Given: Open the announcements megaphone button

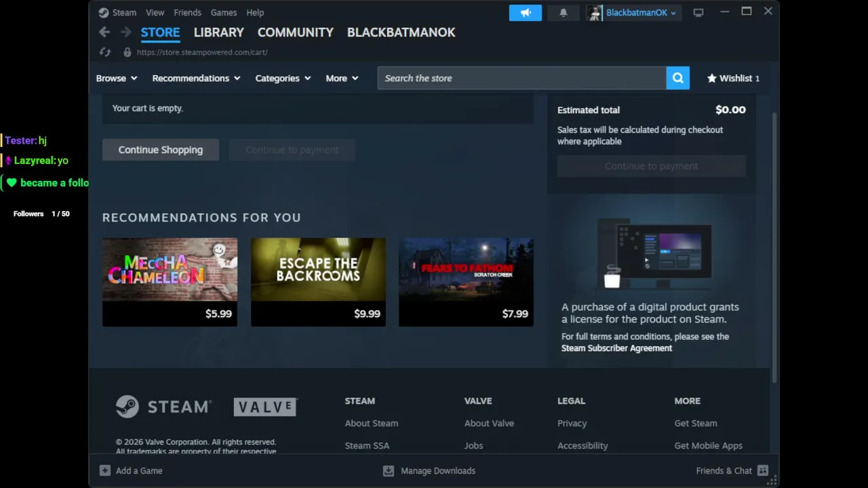Looking at the screenshot, I should [526, 13].
